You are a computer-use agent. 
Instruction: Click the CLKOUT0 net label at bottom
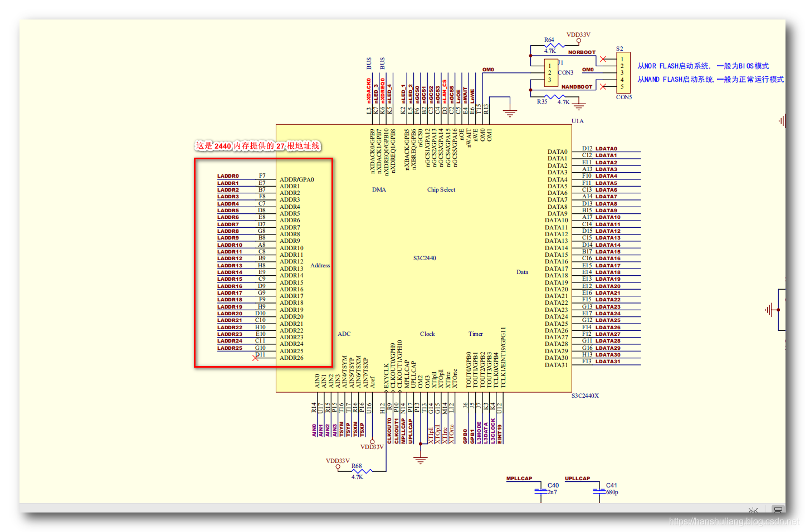[389, 431]
